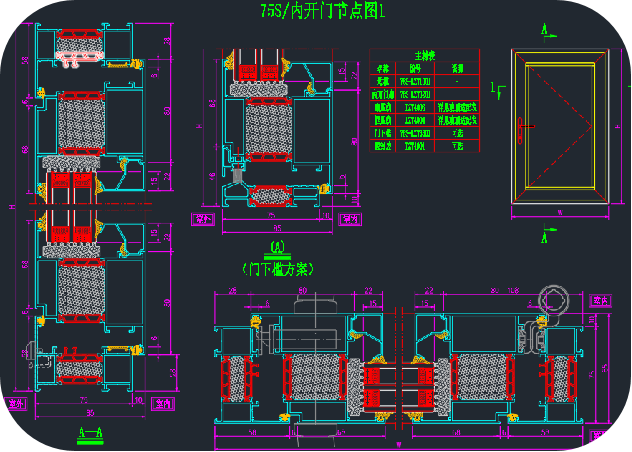Click the green A—A section label
The width and height of the screenshot is (632, 452).
point(91,433)
